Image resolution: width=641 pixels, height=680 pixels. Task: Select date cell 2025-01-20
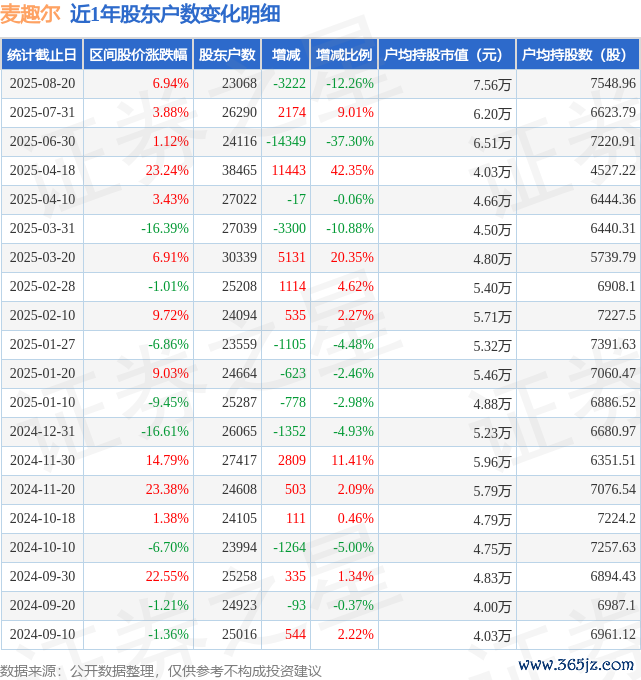tap(43, 373)
